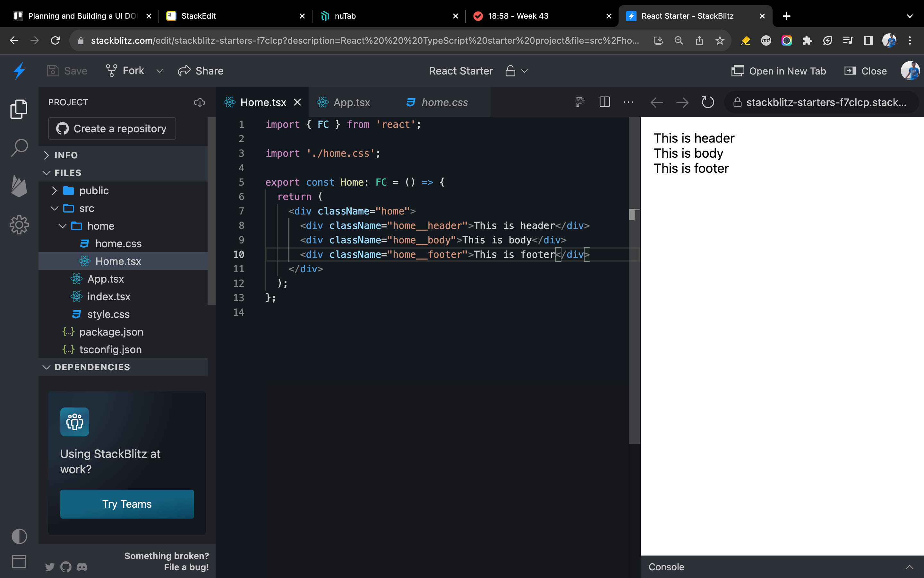Go forward in the preview pane

682,102
